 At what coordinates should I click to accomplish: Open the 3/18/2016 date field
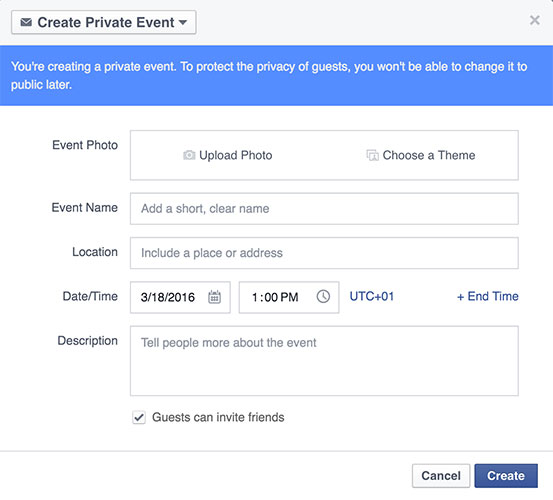pyautogui.click(x=180, y=297)
